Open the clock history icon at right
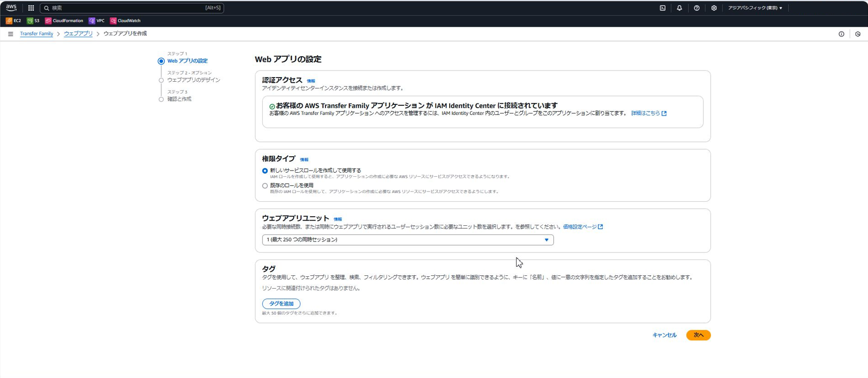868x378 pixels. click(858, 34)
